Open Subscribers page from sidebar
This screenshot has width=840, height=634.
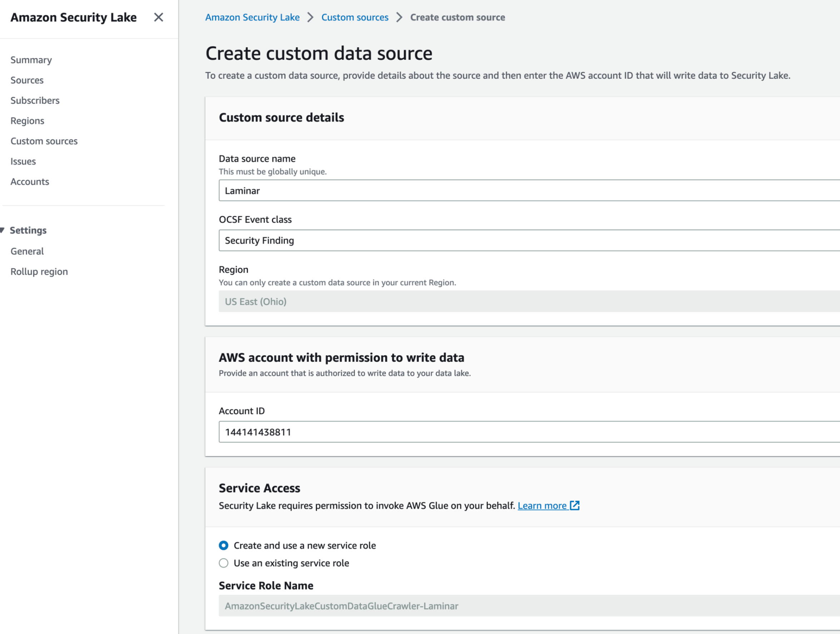[35, 101]
